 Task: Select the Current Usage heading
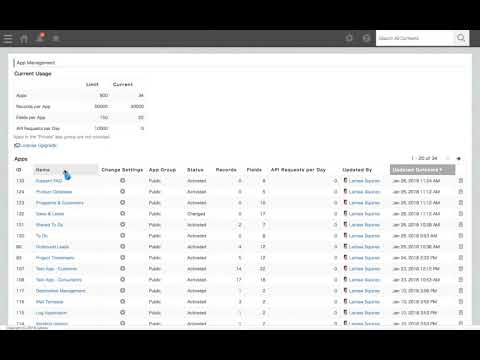tap(33, 74)
